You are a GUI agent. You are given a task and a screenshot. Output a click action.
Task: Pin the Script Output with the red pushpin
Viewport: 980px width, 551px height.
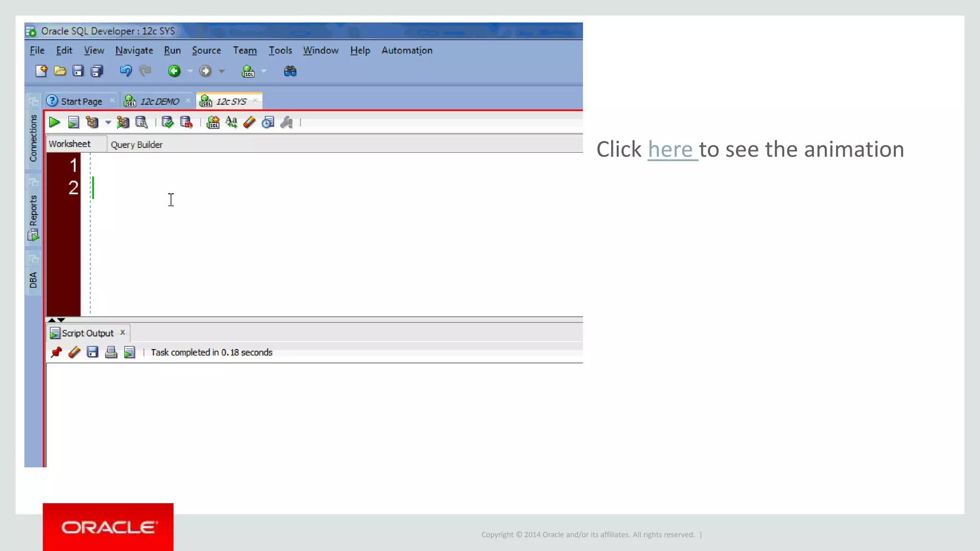pyautogui.click(x=56, y=353)
